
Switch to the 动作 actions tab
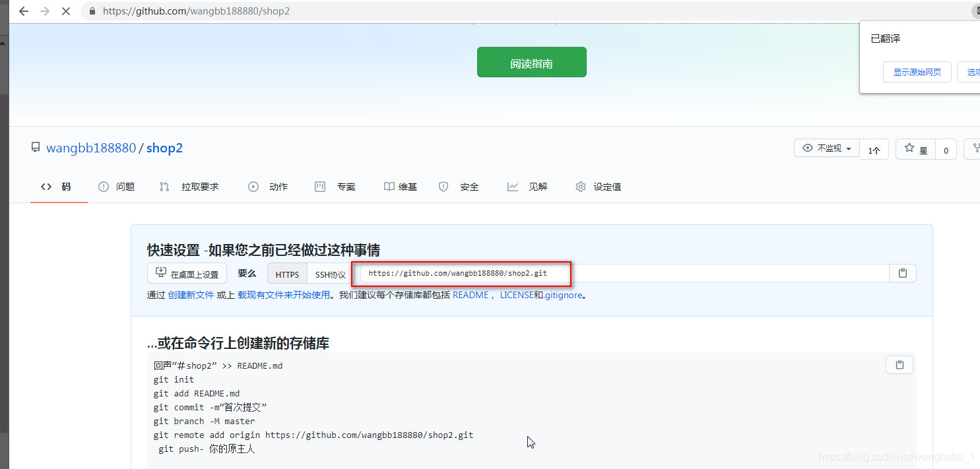click(268, 187)
